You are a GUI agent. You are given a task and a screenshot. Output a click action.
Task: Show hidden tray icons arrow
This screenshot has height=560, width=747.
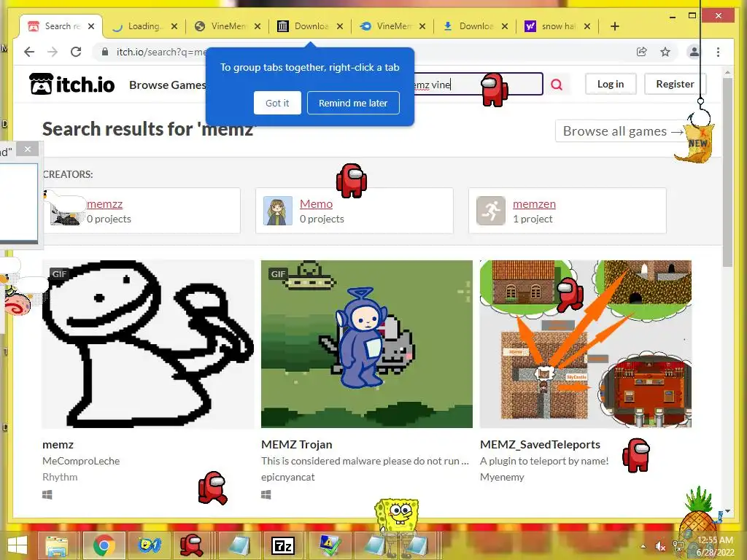643,546
